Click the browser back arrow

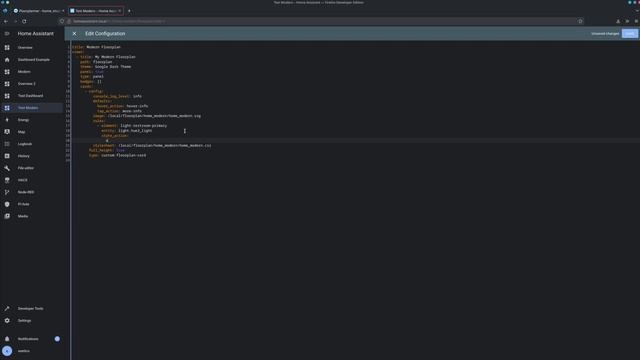tap(6, 21)
